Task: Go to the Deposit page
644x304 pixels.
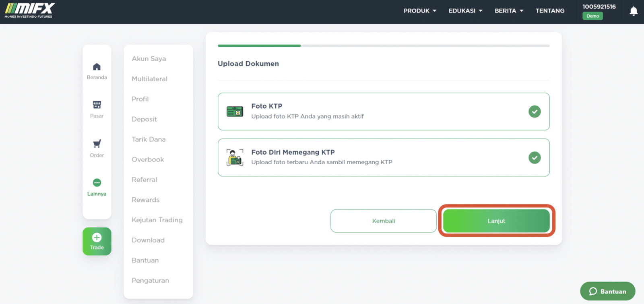Action: point(144,119)
